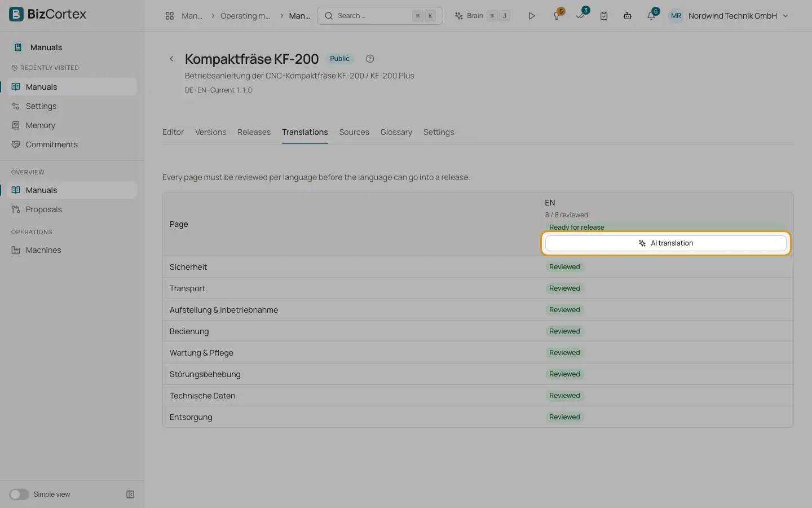
Task: Click the Störungsbehebung page row
Action: point(478,374)
